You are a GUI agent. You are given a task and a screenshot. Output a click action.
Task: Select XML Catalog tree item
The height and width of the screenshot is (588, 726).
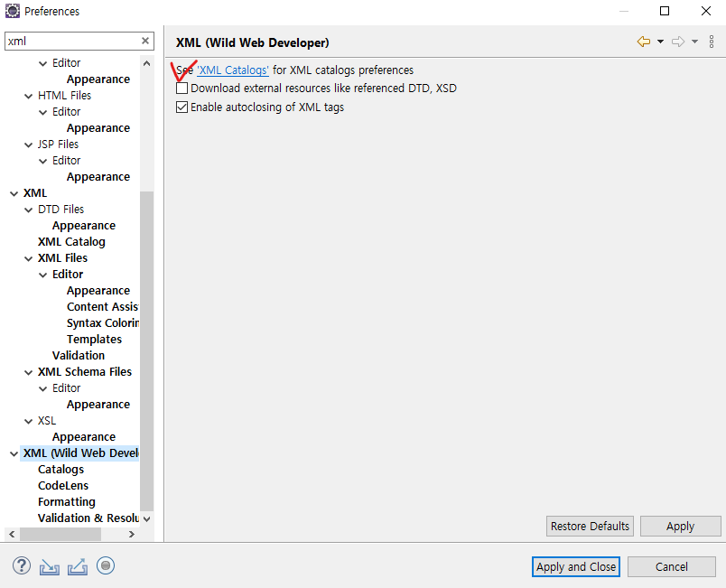pos(71,242)
